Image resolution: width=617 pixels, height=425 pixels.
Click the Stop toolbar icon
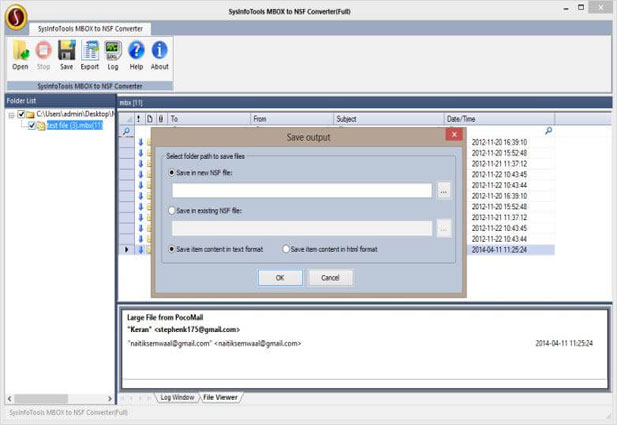[43, 55]
